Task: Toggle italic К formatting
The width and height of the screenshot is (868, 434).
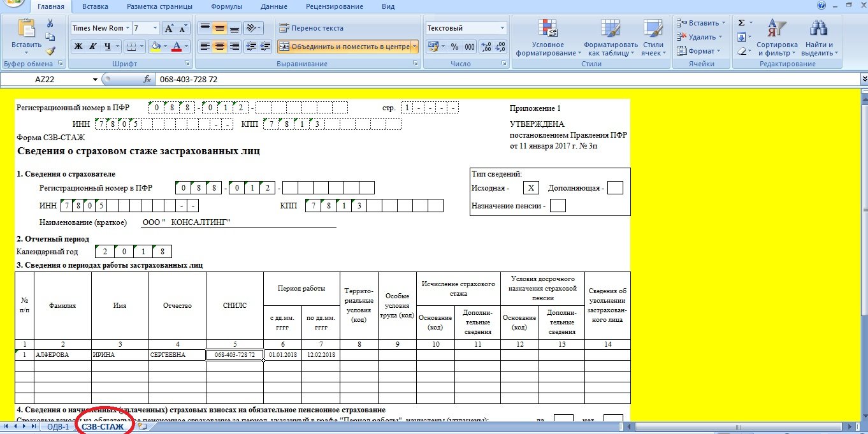Action: (93, 47)
